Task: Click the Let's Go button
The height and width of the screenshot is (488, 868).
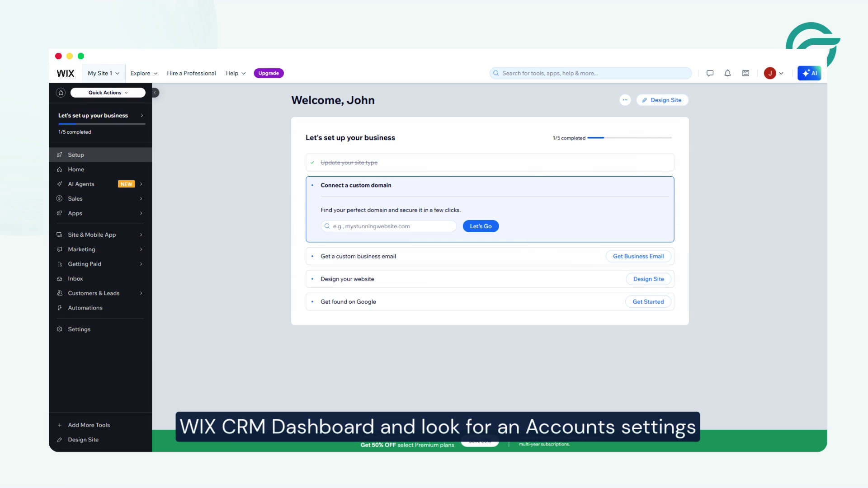Action: (481, 226)
